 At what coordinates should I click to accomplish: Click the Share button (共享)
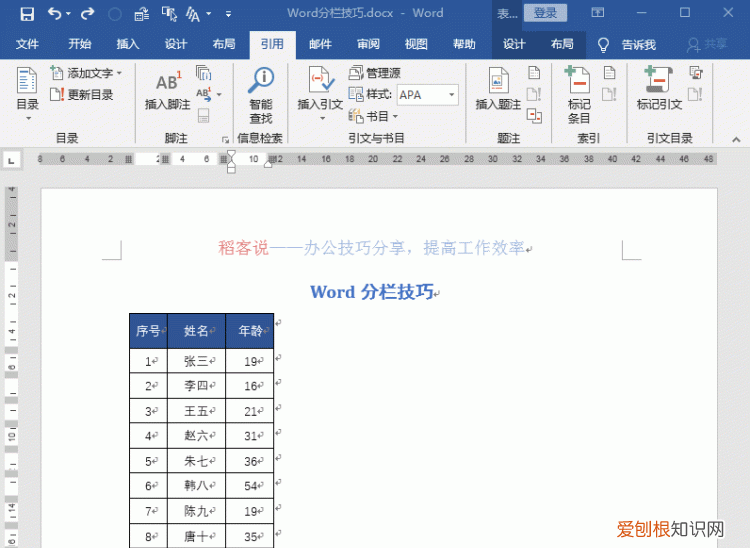tap(707, 44)
